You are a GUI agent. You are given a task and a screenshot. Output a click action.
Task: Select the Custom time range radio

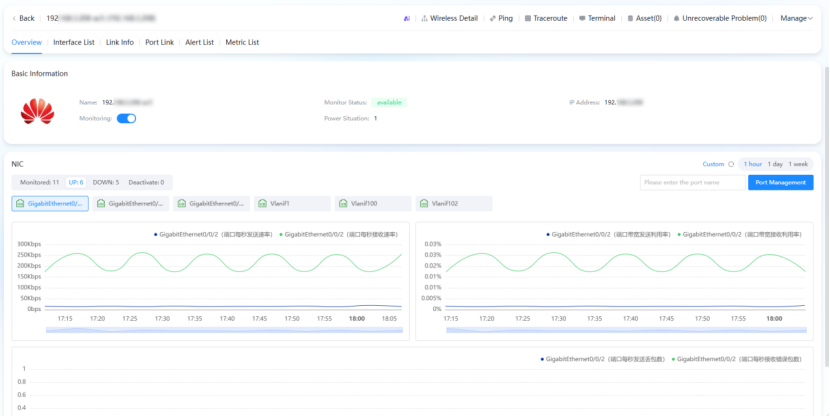pyautogui.click(x=731, y=164)
